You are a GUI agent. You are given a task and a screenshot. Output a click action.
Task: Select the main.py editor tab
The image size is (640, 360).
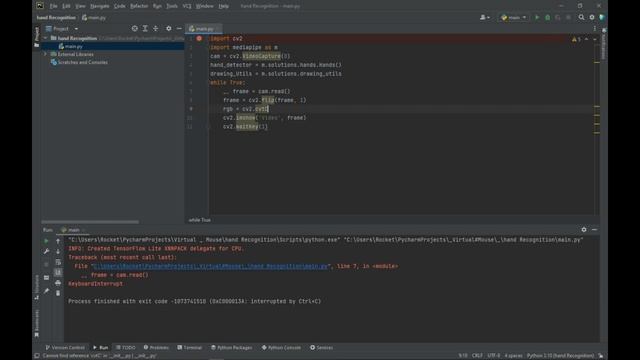click(x=203, y=29)
